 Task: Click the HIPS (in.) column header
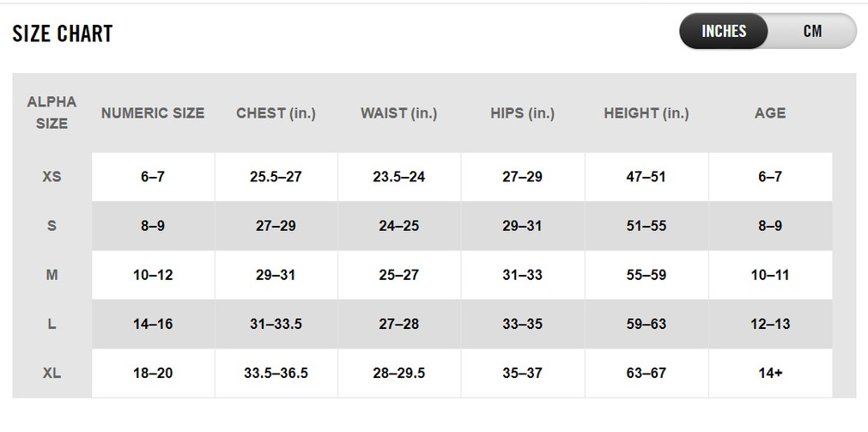[x=522, y=113]
